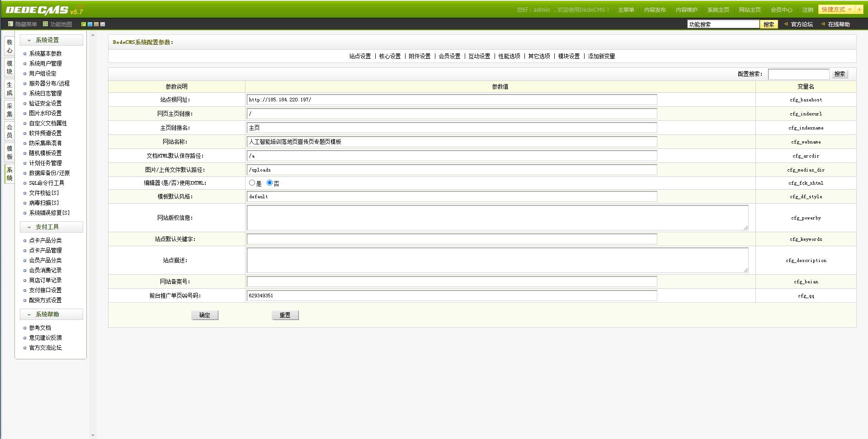Click the 隐藏菜单 icon in the dark bar
868x439 pixels.
point(11,24)
